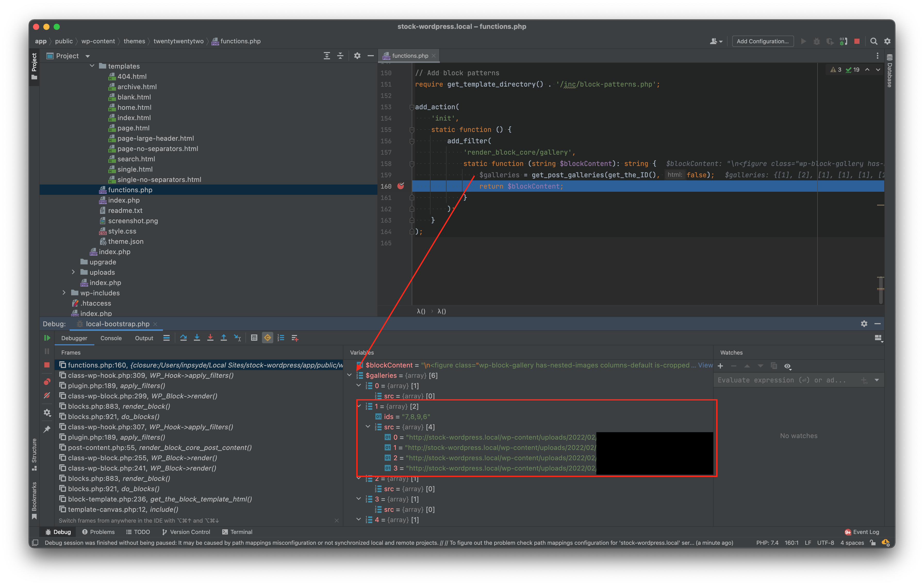This screenshot has height=586, width=924.
Task: Stop the debug session in left toolbar
Action: pyautogui.click(x=47, y=365)
